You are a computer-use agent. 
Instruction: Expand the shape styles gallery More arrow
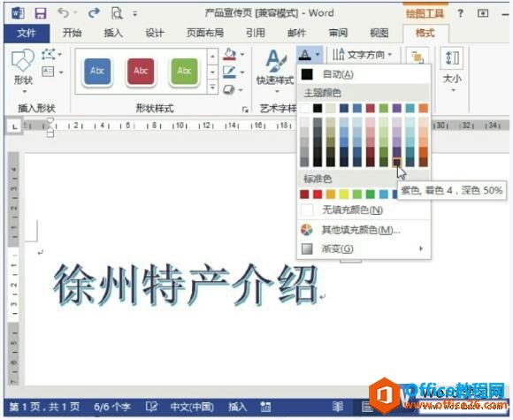pyautogui.click(x=212, y=88)
